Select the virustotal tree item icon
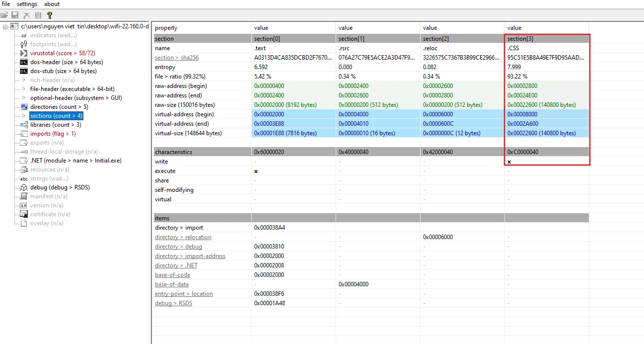This screenshot has height=344, width=644. tap(24, 53)
